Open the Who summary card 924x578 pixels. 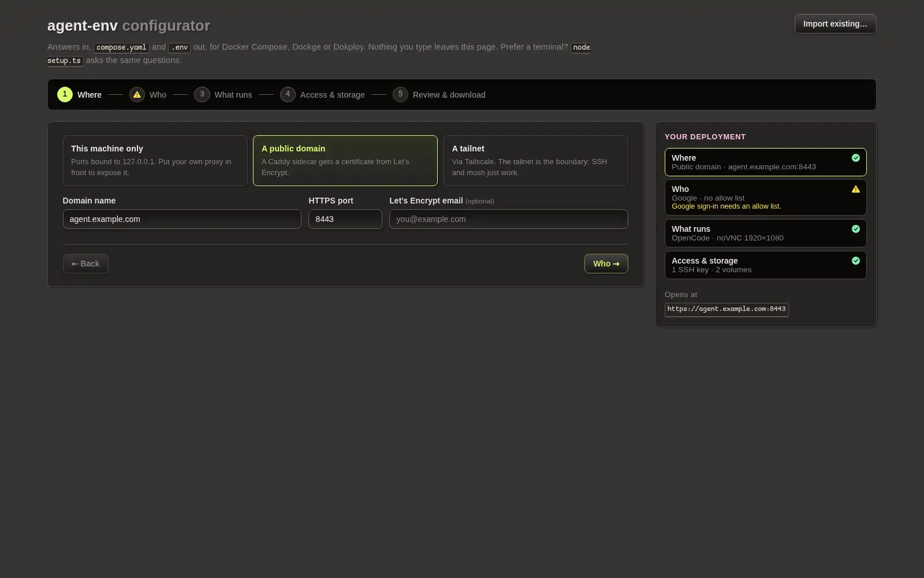pyautogui.click(x=765, y=197)
